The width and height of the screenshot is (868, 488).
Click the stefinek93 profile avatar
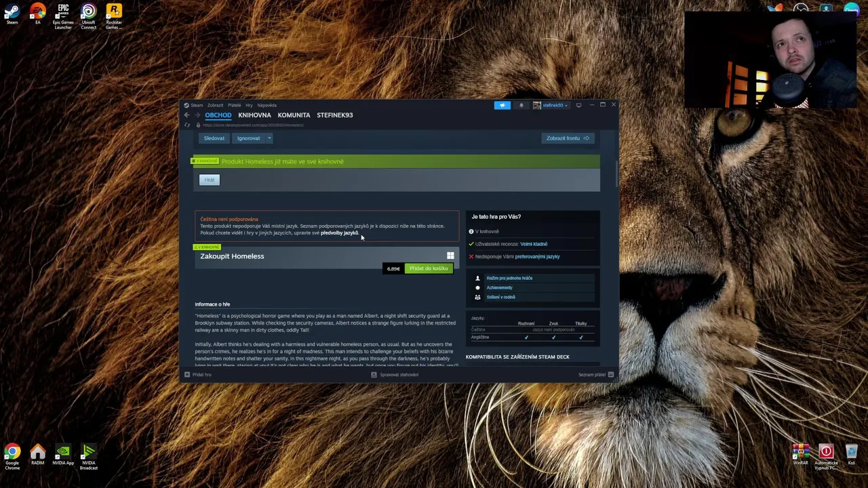tap(536, 105)
